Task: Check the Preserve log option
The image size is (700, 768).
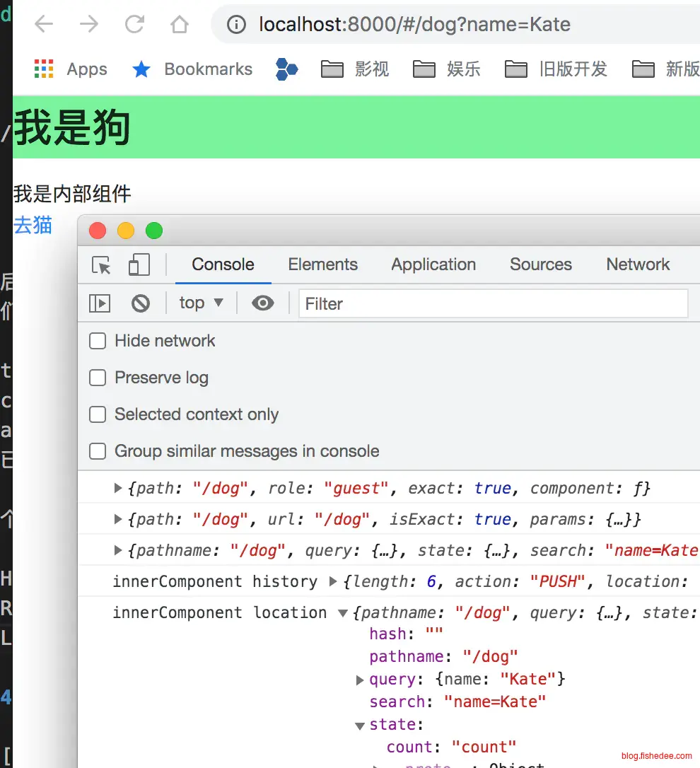Action: 98,378
